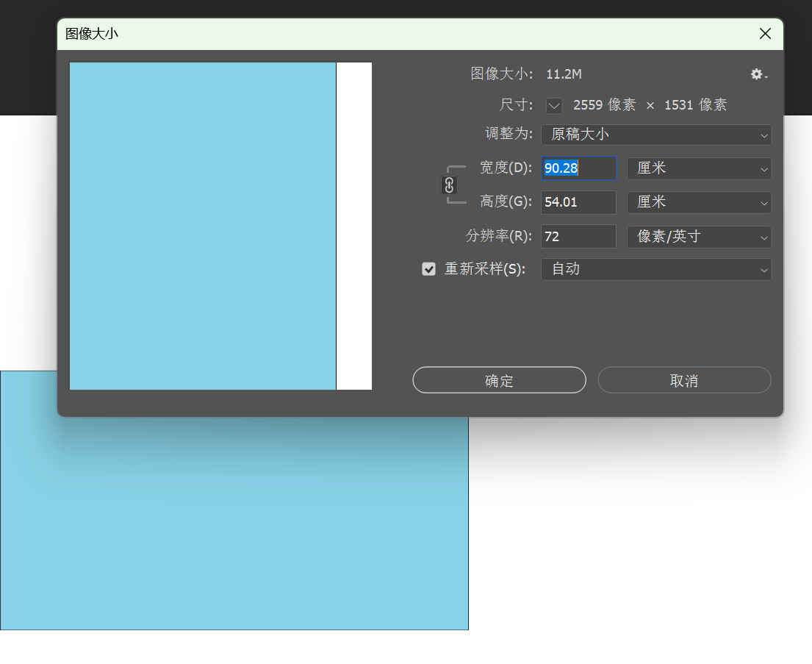
Task: Click the 图像大小 11.2M value text
Action: tap(564, 74)
